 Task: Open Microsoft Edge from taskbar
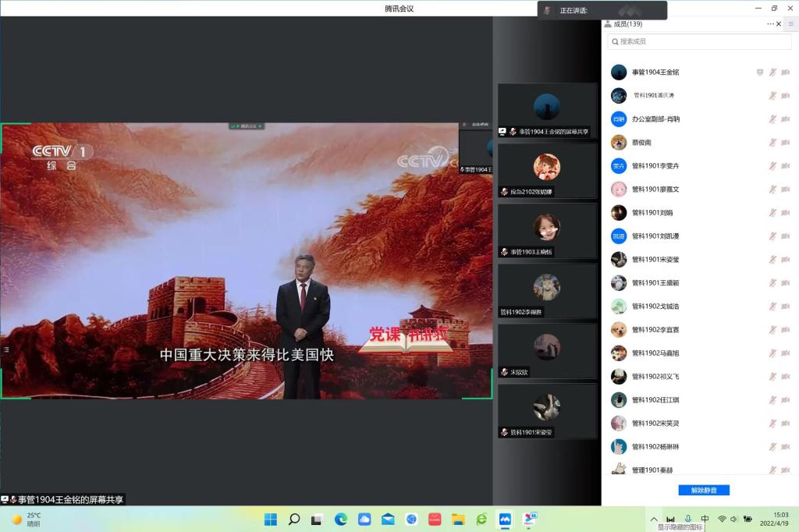point(341,520)
